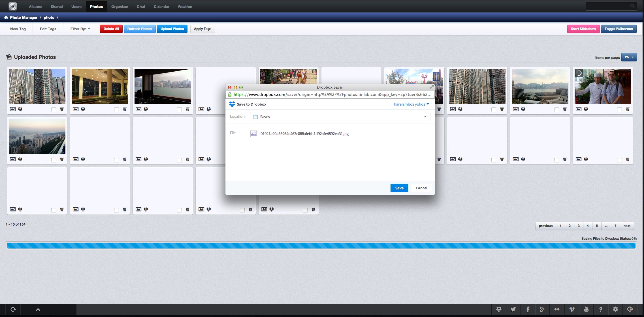This screenshot has width=644, height=317.
Task: Open the Weather tab
Action: click(x=185, y=7)
